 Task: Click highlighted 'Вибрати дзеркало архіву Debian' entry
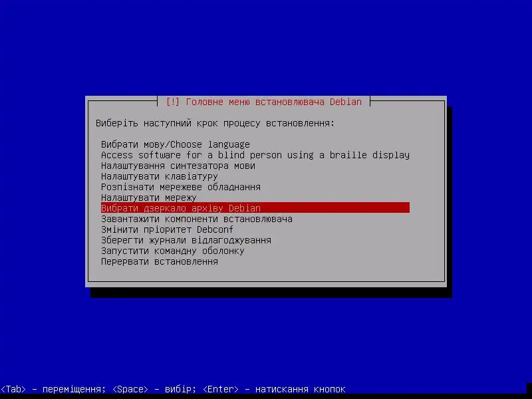click(x=255, y=208)
